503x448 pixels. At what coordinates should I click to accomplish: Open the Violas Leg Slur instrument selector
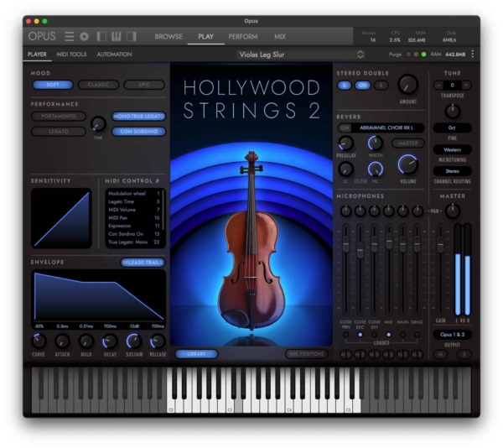[x=301, y=55]
